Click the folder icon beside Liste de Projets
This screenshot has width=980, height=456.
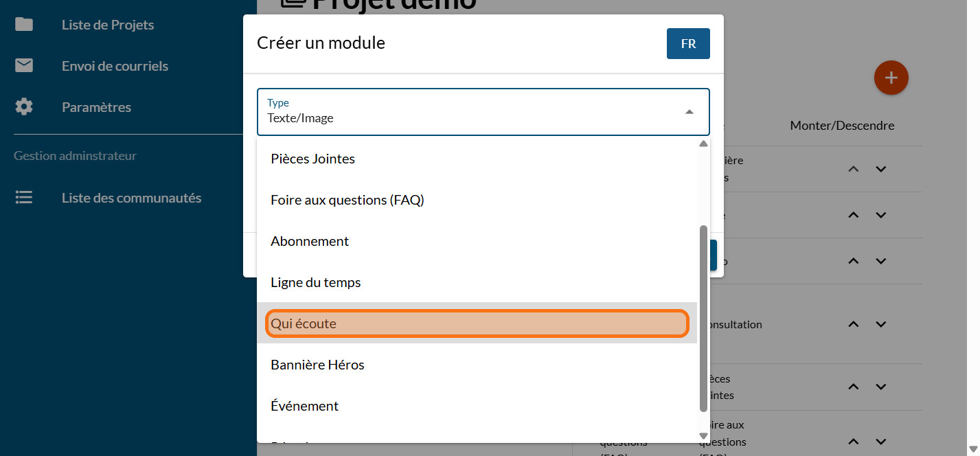tap(24, 25)
